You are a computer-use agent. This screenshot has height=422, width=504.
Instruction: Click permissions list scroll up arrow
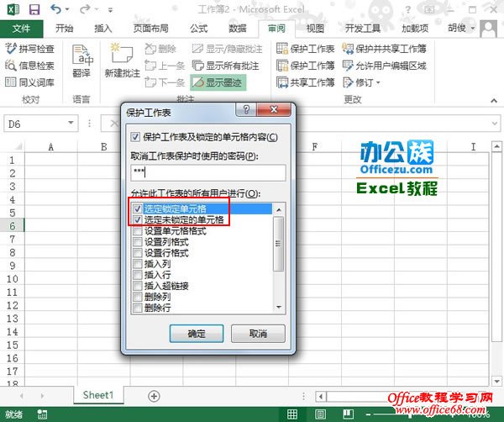[279, 210]
